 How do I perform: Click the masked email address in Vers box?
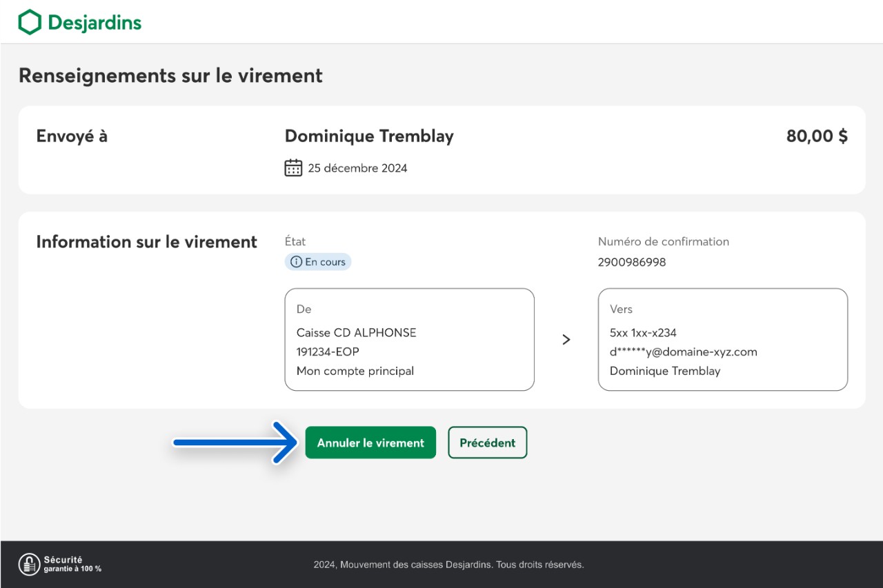click(683, 352)
